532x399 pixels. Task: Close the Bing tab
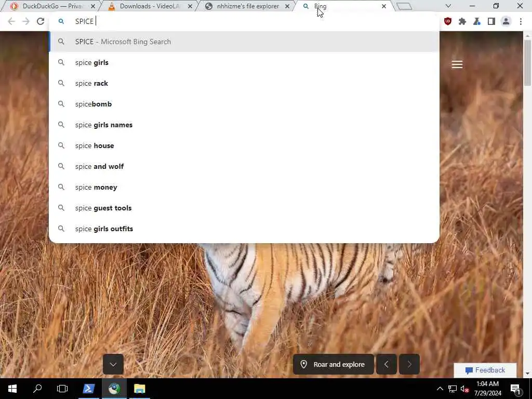384,6
